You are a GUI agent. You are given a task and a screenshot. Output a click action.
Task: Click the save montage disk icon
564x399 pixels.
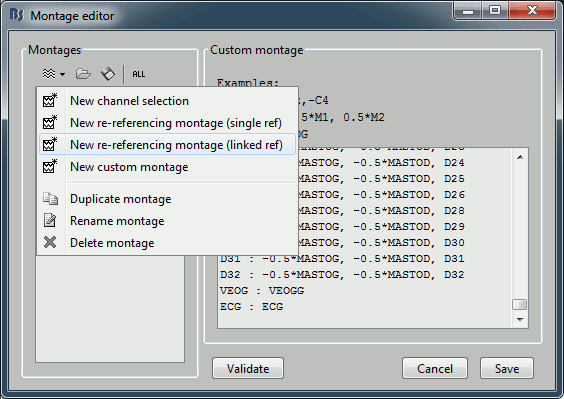108,74
